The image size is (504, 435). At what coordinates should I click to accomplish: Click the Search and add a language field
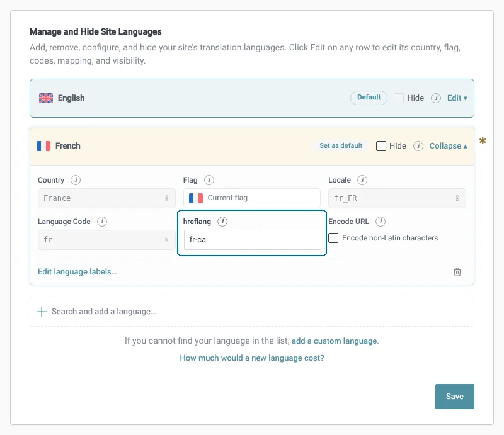click(x=251, y=312)
